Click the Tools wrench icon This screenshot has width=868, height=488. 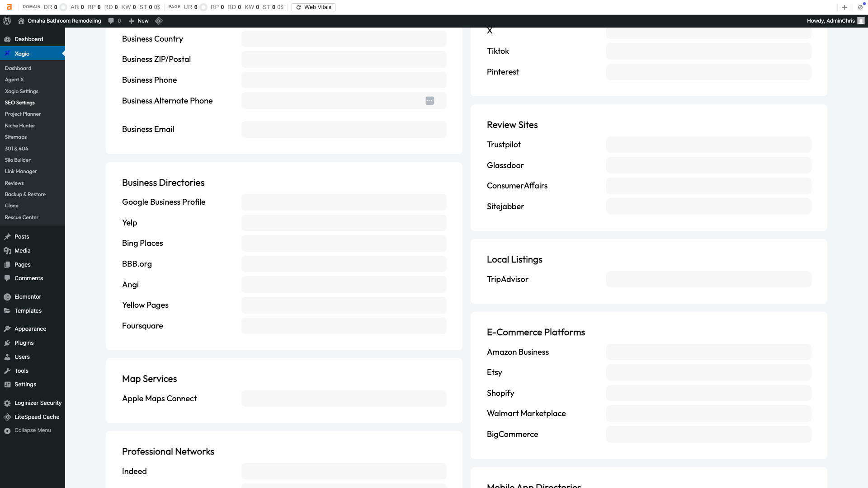[x=7, y=371]
